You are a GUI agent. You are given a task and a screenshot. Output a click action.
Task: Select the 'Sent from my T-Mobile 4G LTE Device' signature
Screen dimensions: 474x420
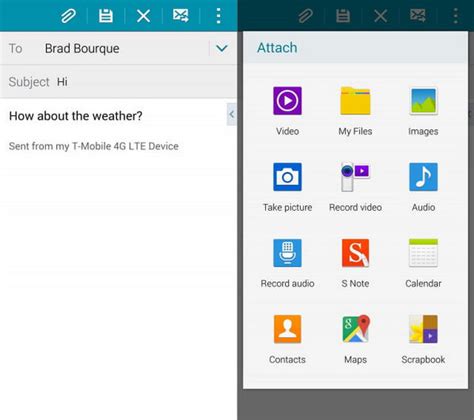pyautogui.click(x=94, y=146)
